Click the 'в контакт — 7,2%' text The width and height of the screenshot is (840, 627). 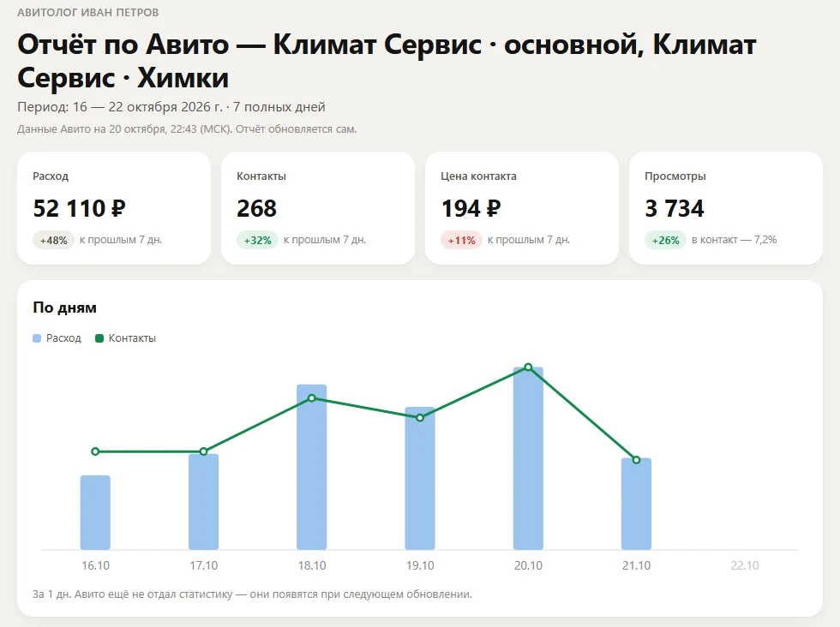(x=734, y=240)
